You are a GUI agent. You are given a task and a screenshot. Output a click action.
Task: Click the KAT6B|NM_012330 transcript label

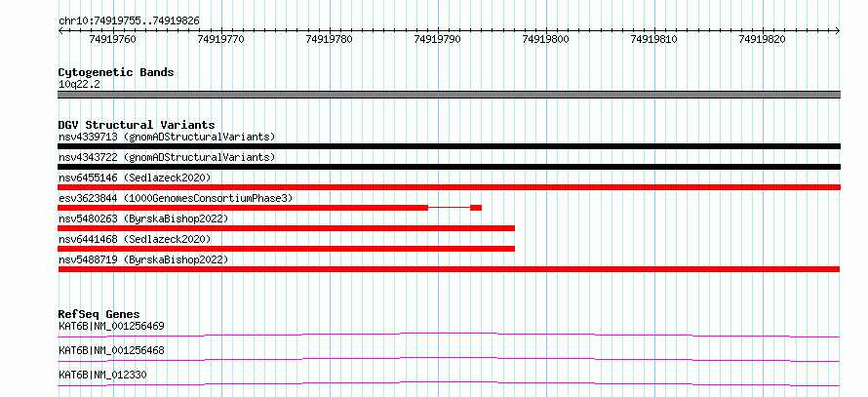point(102,376)
